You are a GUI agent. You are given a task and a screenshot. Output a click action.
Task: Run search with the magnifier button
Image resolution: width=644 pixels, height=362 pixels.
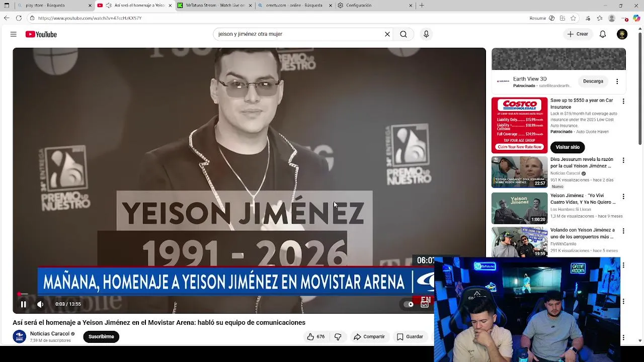coord(404,34)
